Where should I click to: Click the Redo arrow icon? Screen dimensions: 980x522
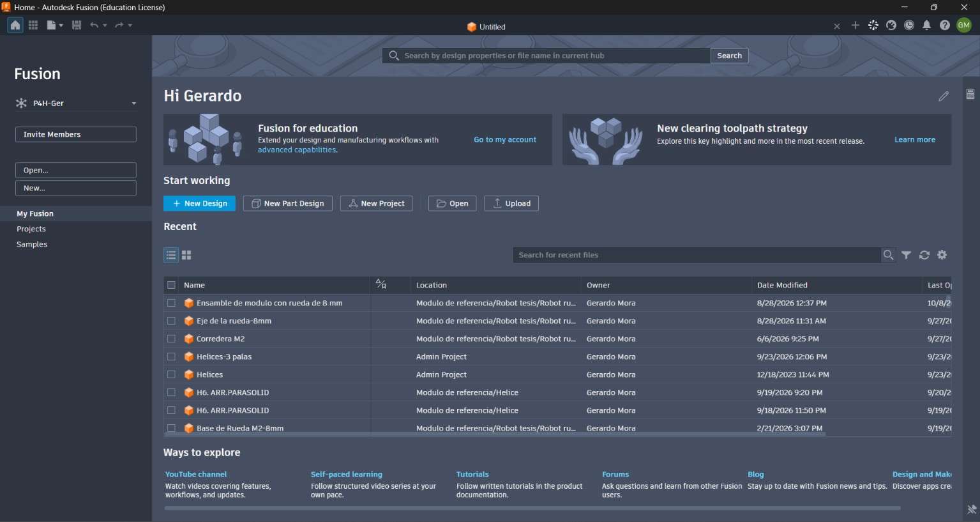point(119,25)
